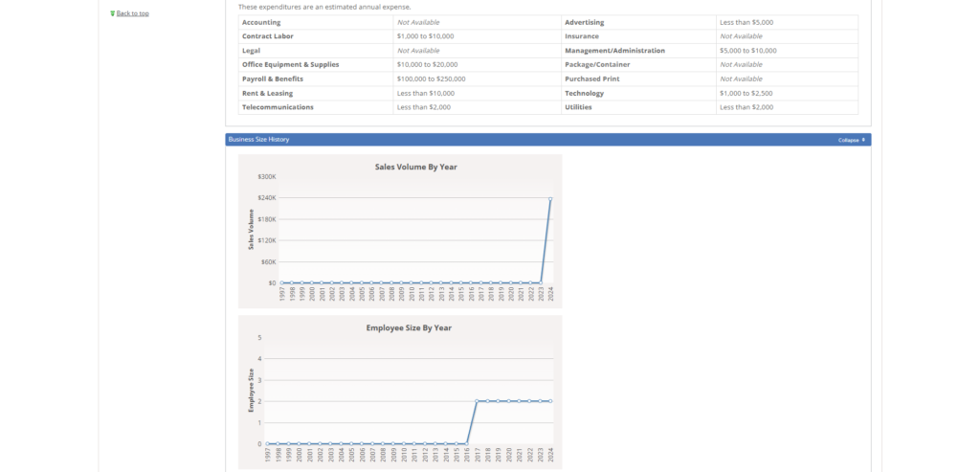Click the 1997 point on Sales Volume chart

(x=281, y=282)
